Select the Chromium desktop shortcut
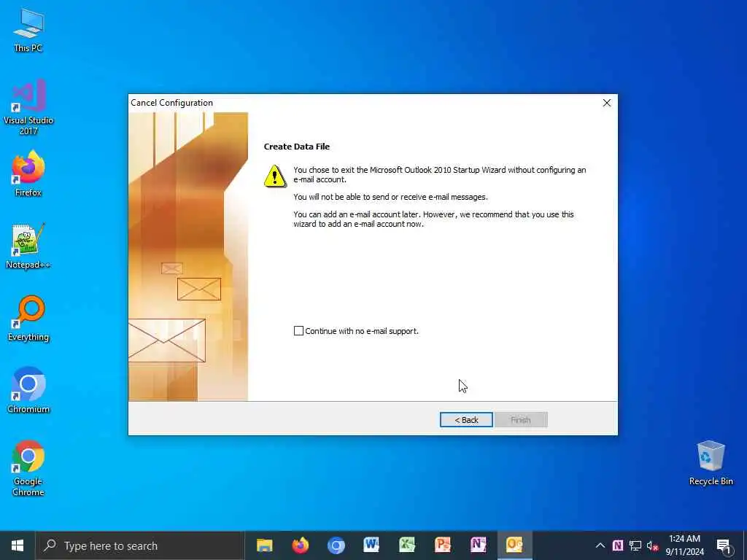747x560 pixels. tap(28, 391)
